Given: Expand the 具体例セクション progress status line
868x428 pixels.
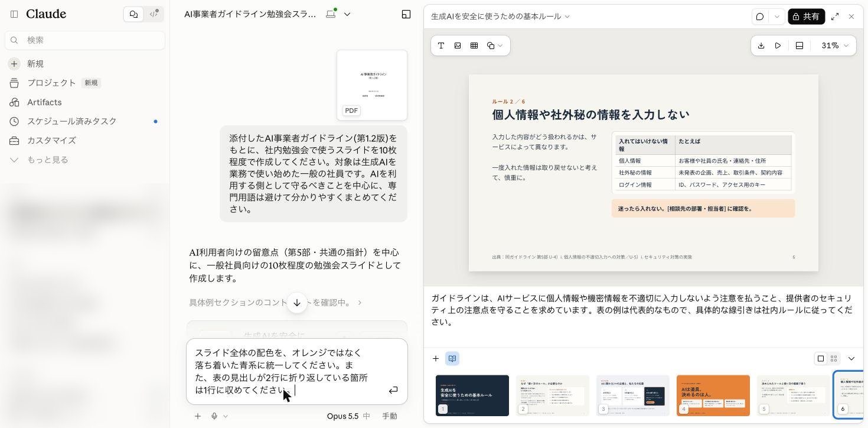Looking at the screenshot, I should click(x=276, y=303).
